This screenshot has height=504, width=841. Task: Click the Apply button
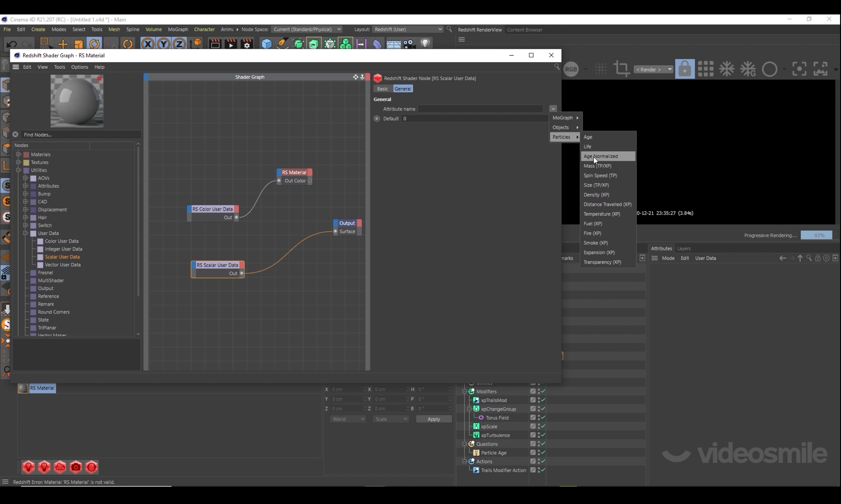click(433, 419)
